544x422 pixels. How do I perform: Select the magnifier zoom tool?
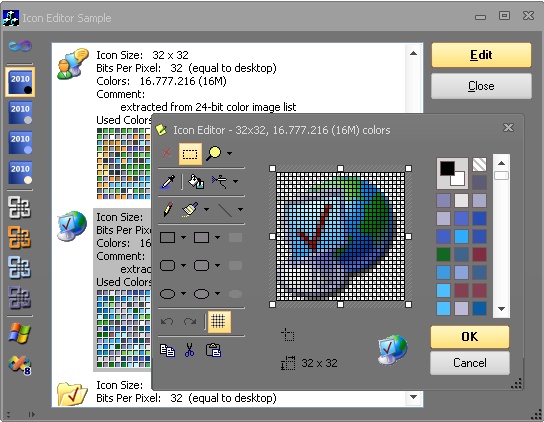click(x=213, y=153)
